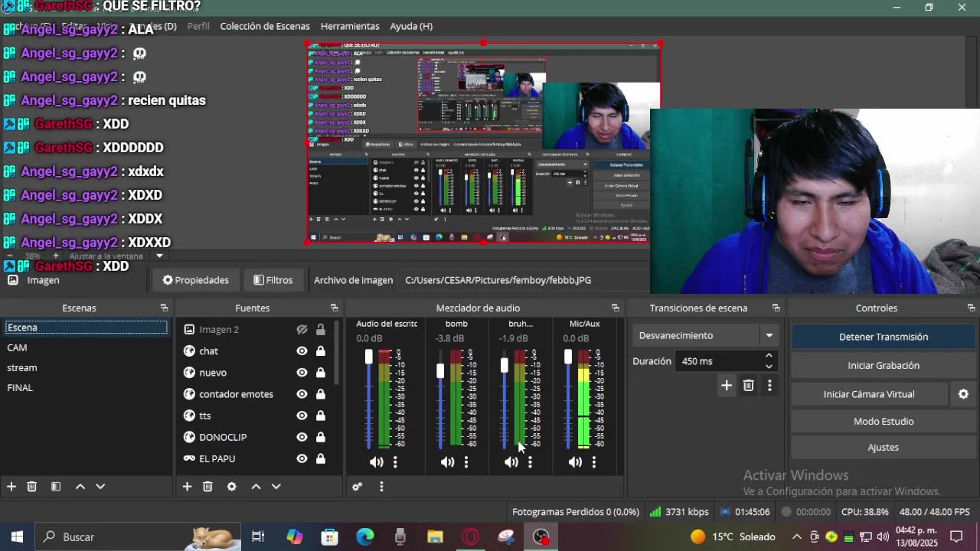This screenshot has width=980, height=551.
Task: Undock the Fuentes panel
Action: [334, 308]
